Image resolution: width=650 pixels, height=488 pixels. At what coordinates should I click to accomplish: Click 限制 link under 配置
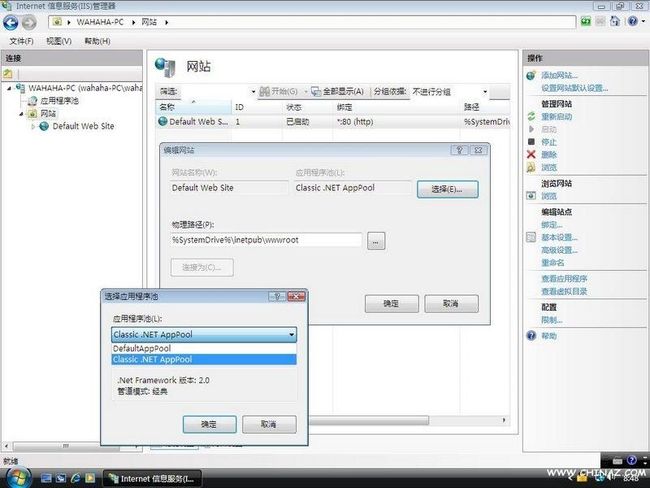click(x=552, y=320)
